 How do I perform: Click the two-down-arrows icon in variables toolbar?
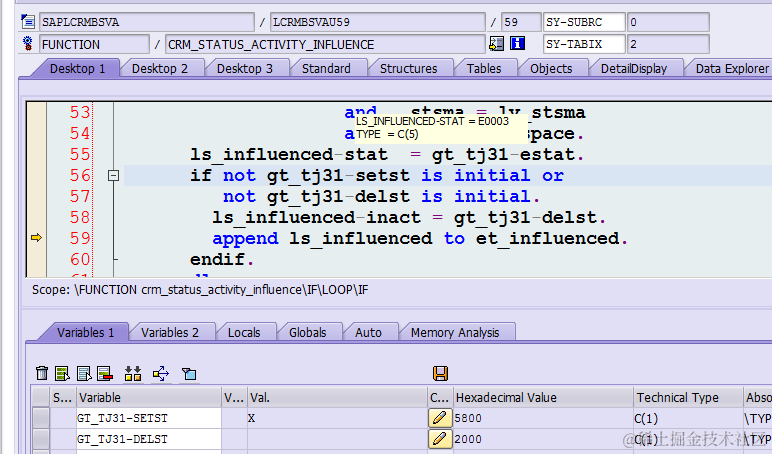133,373
